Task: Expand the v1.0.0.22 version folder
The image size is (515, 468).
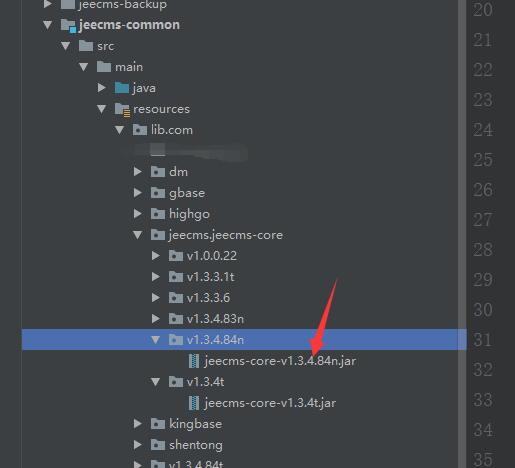Action: 155,256
